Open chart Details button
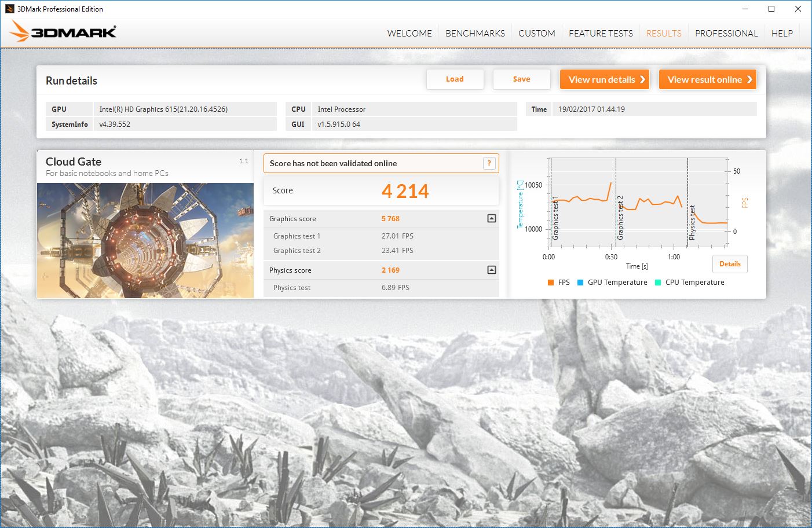Screen dimensions: 812x528 click(x=730, y=264)
